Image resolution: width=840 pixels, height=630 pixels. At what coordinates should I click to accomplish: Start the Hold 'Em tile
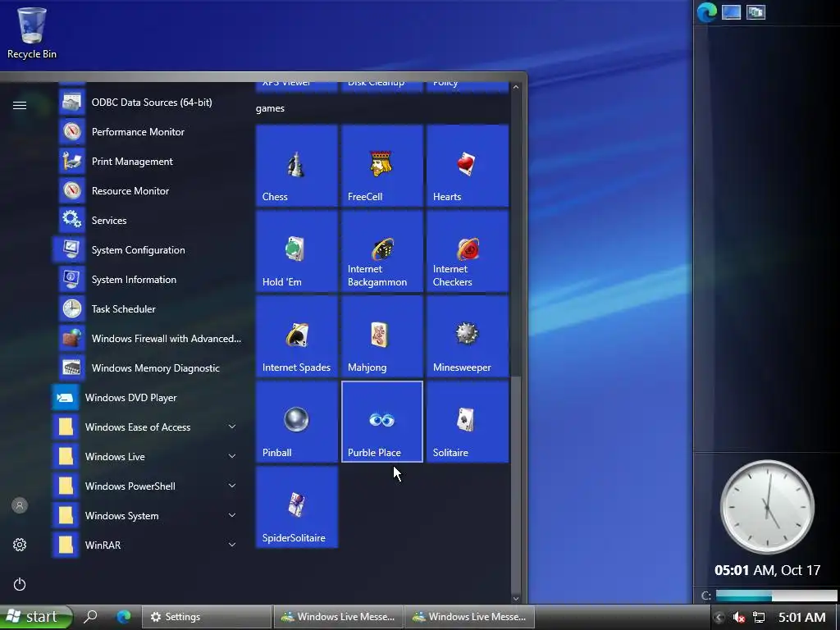[x=297, y=251]
